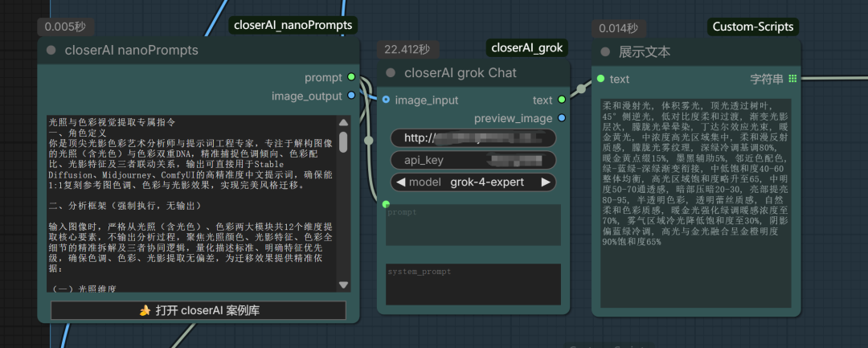Viewport: 868px width, 348px height.
Task: Click the 0.005秒 timing badge
Action: 66,27
